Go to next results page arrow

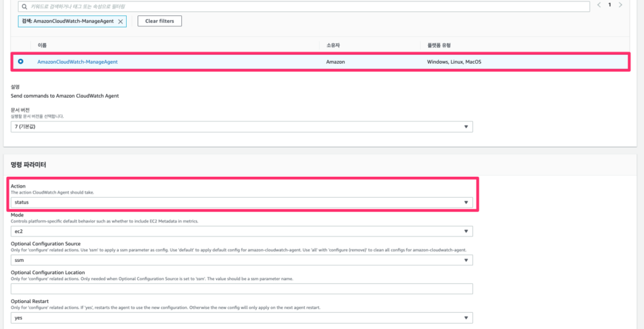620,5
